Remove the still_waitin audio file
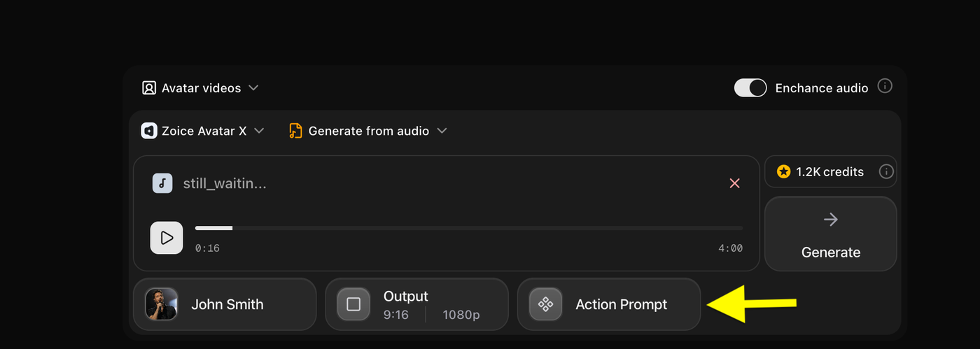 pos(734,183)
